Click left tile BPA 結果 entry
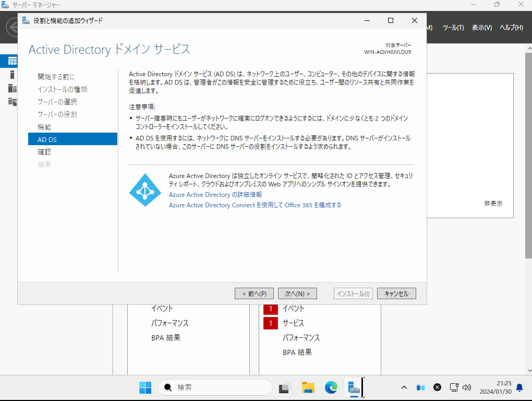Image resolution: width=532 pixels, height=401 pixels. (166, 338)
